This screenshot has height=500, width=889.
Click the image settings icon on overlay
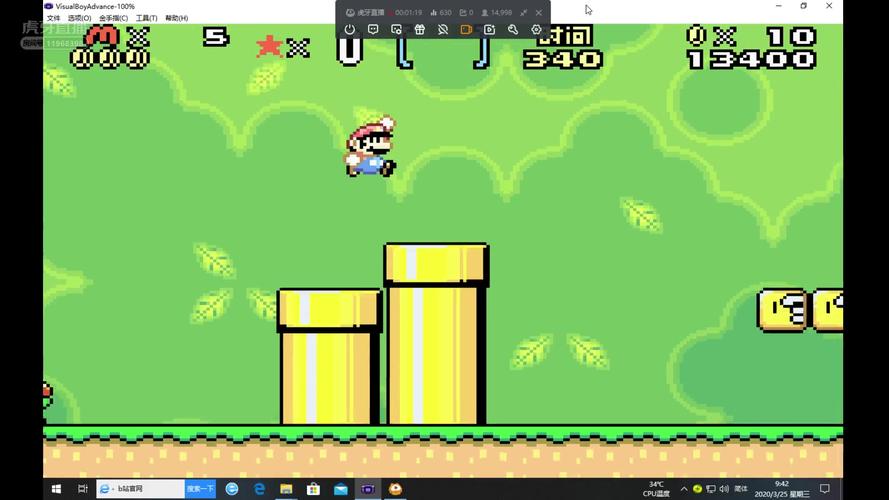(x=396, y=29)
